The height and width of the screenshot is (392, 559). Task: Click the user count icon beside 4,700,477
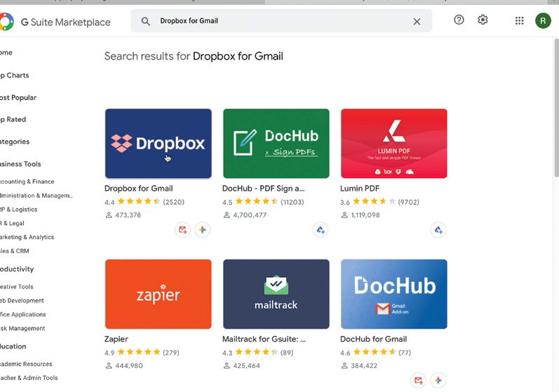tap(227, 215)
